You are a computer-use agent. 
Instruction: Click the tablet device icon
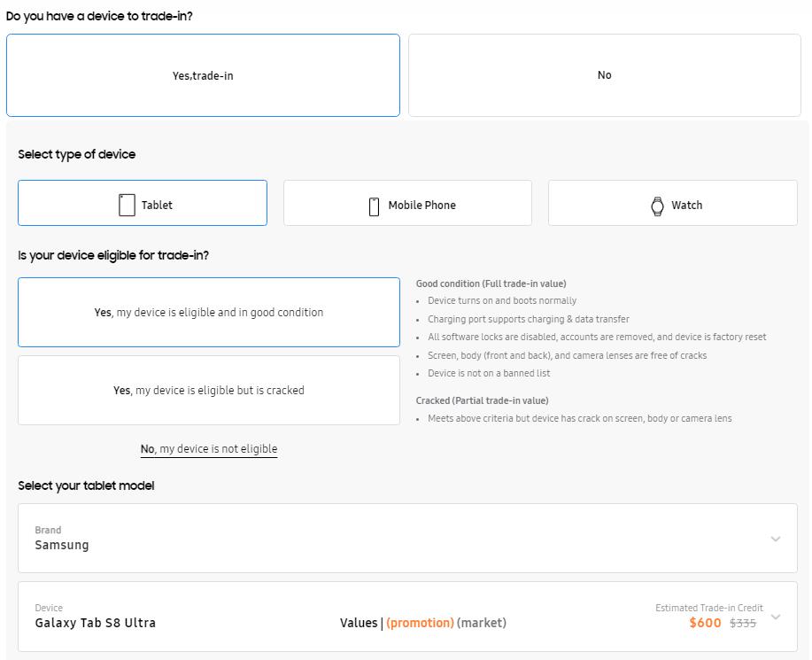tap(127, 205)
